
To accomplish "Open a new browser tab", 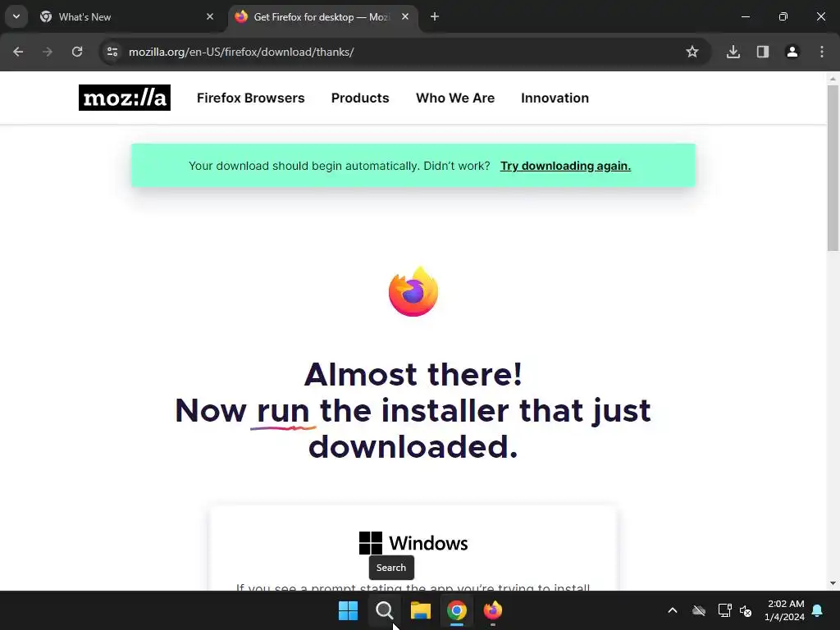I will [435, 16].
